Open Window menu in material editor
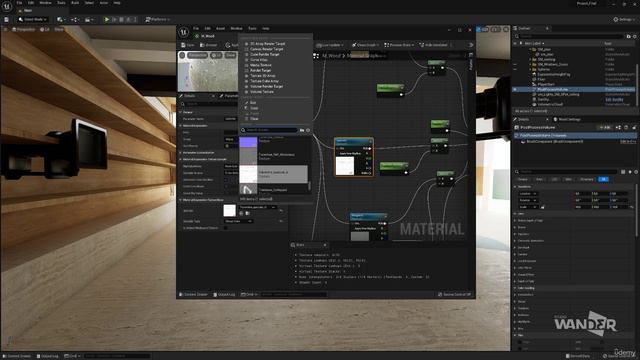The image size is (640, 360). pos(236,29)
